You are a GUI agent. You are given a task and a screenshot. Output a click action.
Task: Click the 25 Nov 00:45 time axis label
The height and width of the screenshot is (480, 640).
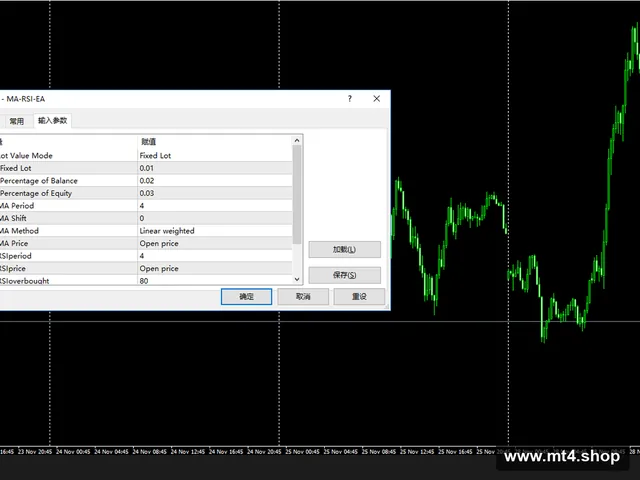[x=302, y=452]
